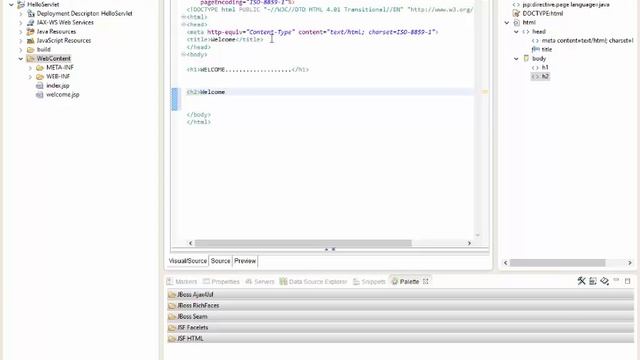The height and width of the screenshot is (360, 640).
Task: Click editor scroll left arrow
Action: (x=190, y=243)
